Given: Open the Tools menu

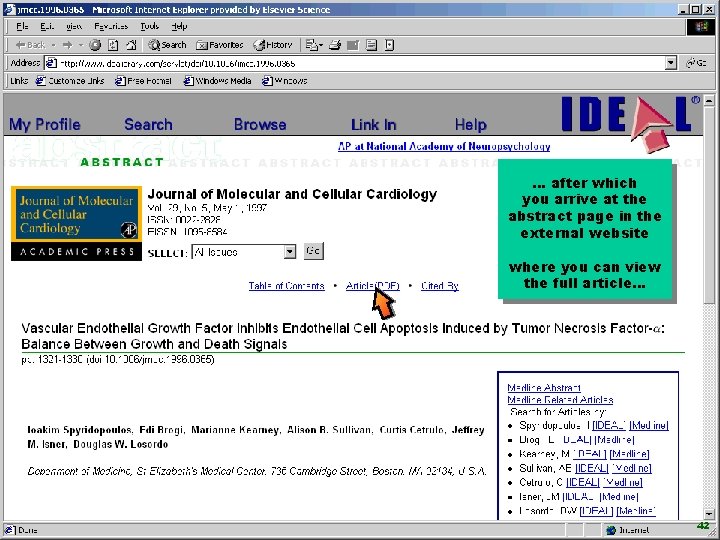Looking at the screenshot, I should pyautogui.click(x=149, y=26).
